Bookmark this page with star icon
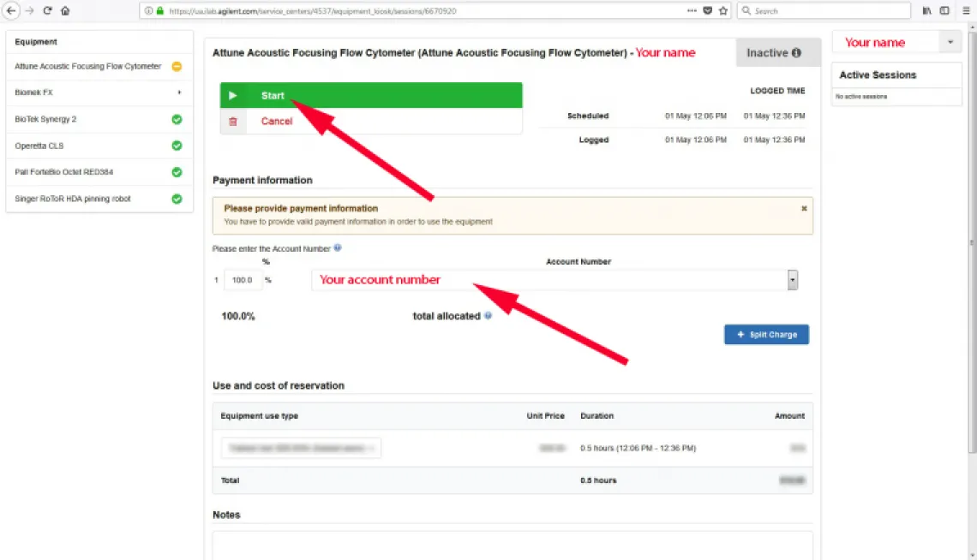This screenshot has width=977, height=560. point(723,11)
